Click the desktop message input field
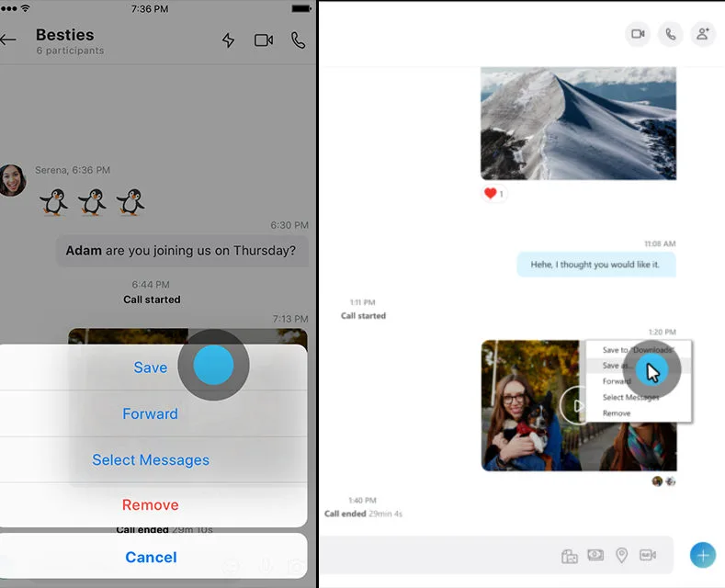This screenshot has height=588, width=725. coord(495,555)
